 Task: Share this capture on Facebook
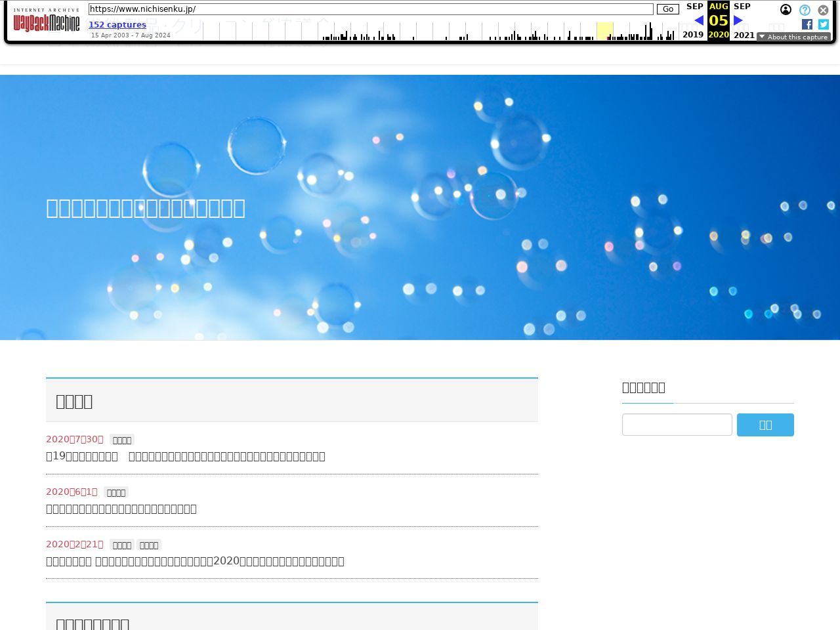[807, 24]
